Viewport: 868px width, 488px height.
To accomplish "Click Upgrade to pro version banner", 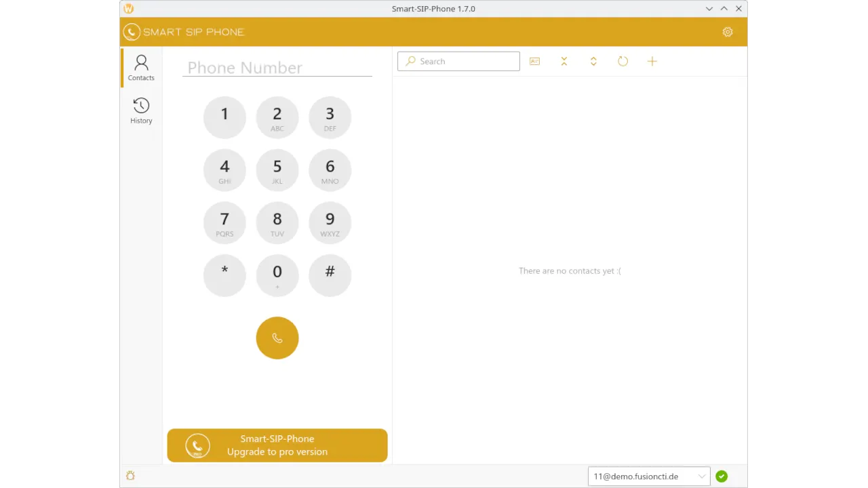I will click(277, 445).
